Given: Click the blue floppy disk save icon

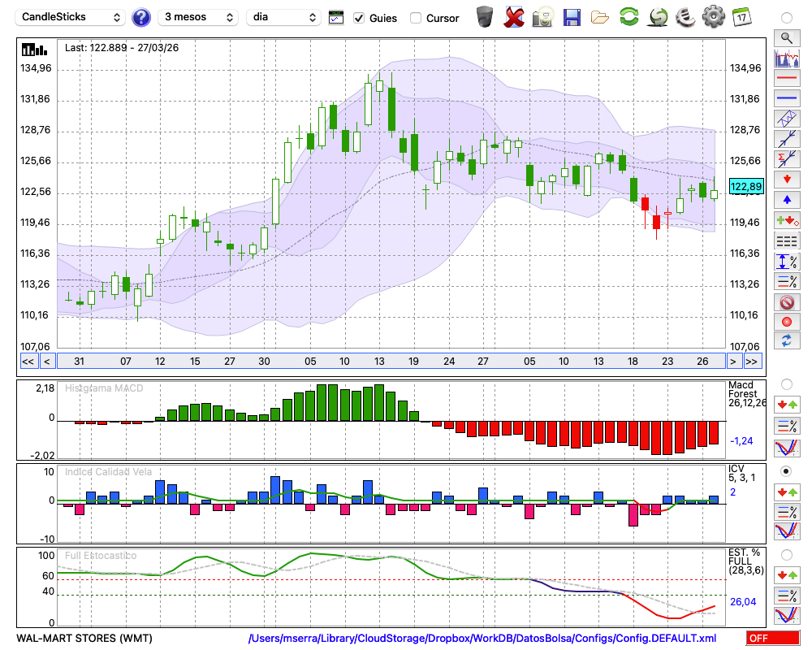Looking at the screenshot, I should [572, 17].
